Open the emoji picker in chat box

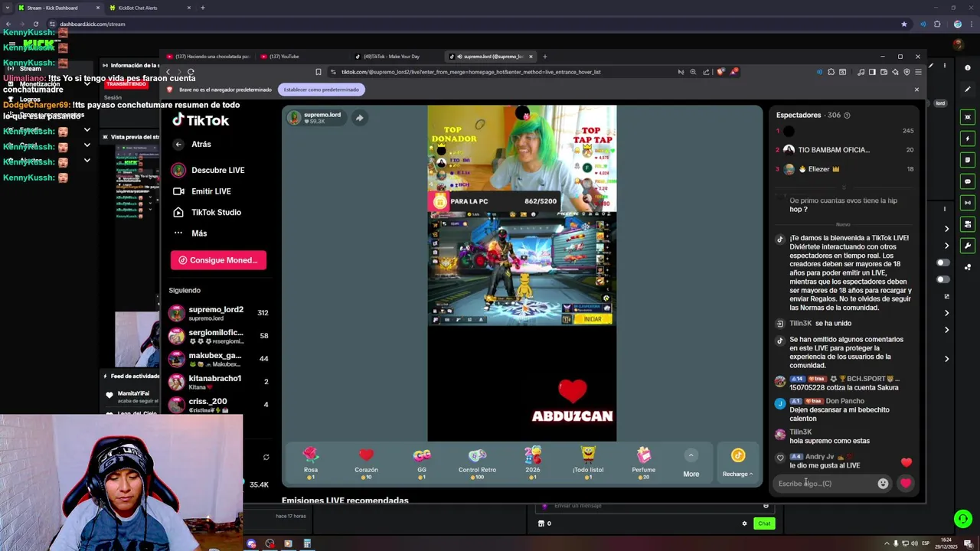[883, 484]
